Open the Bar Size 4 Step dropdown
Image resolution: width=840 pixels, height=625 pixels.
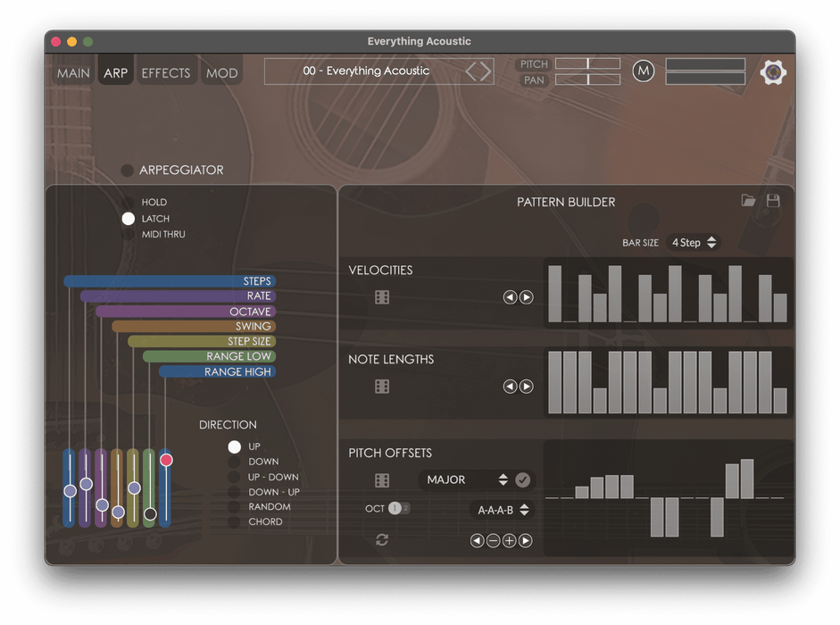(694, 243)
